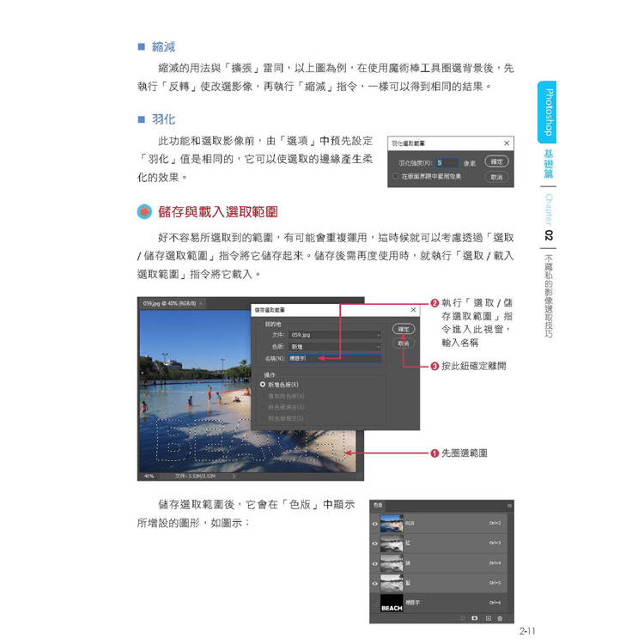Switch to the Channels panel tab

click(378, 505)
